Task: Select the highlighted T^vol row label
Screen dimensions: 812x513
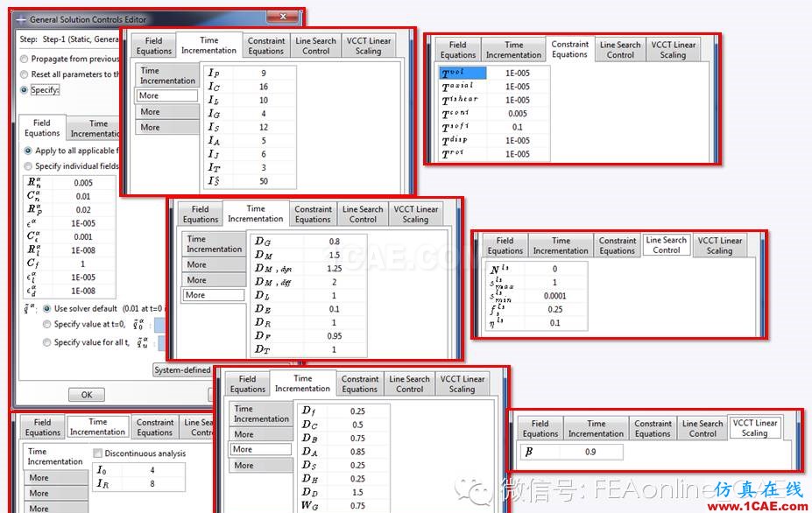Action: pyautogui.click(x=462, y=73)
